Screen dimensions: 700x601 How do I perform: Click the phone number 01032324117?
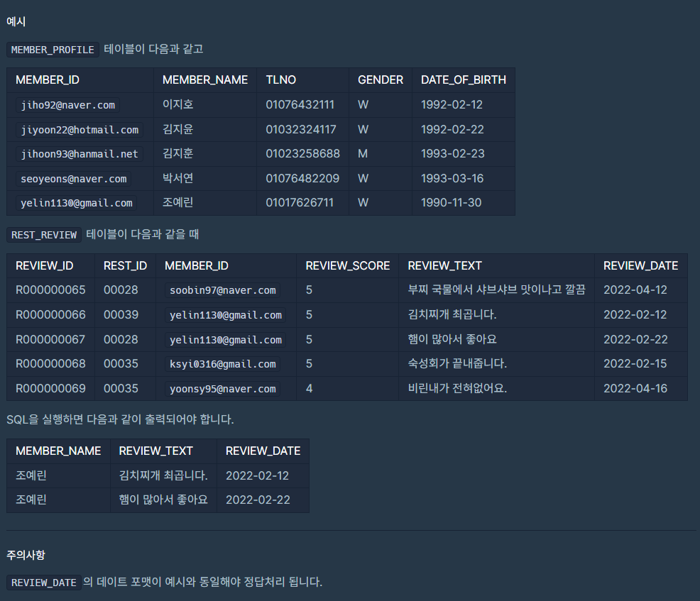click(301, 129)
